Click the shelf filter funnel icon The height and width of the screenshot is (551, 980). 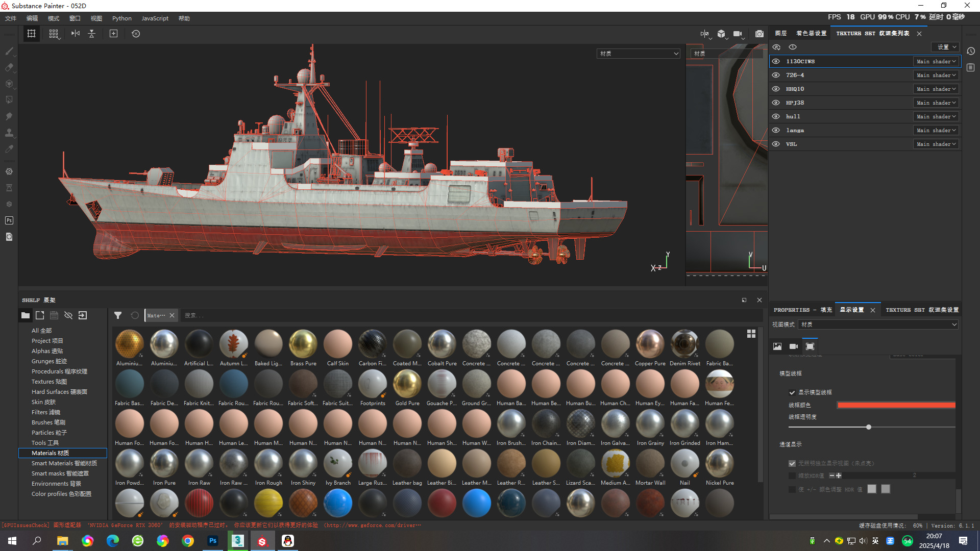click(x=118, y=315)
